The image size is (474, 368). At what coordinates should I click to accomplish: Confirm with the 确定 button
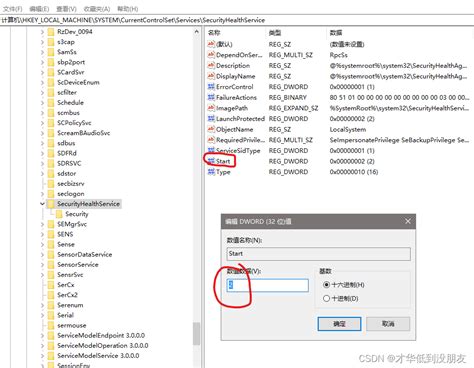click(x=339, y=324)
